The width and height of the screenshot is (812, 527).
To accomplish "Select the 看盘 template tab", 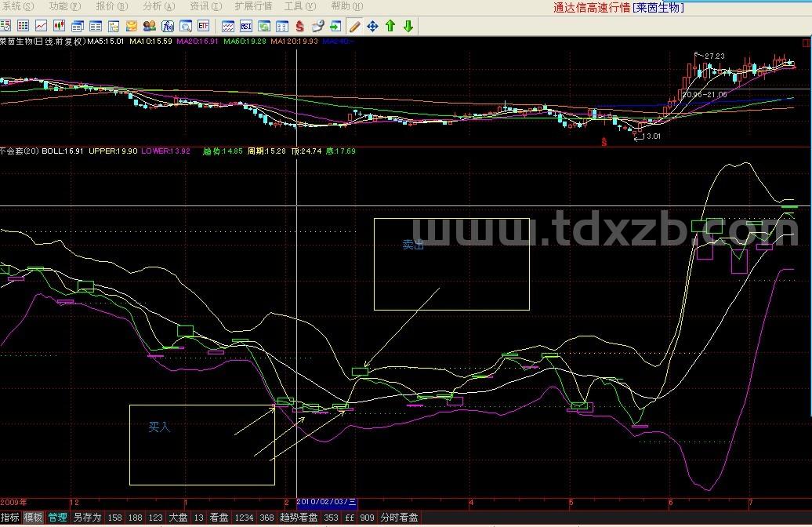I will (219, 517).
